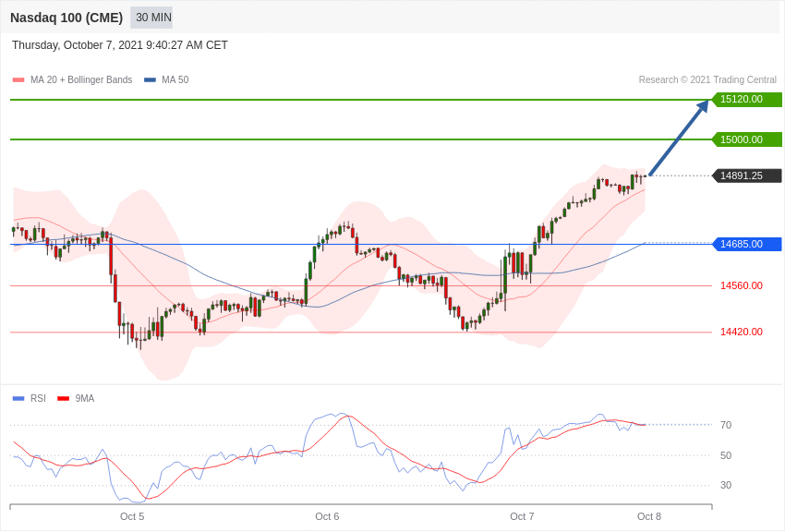
Task: Click the 15120.00 resistance price tag
Action: tap(746, 99)
